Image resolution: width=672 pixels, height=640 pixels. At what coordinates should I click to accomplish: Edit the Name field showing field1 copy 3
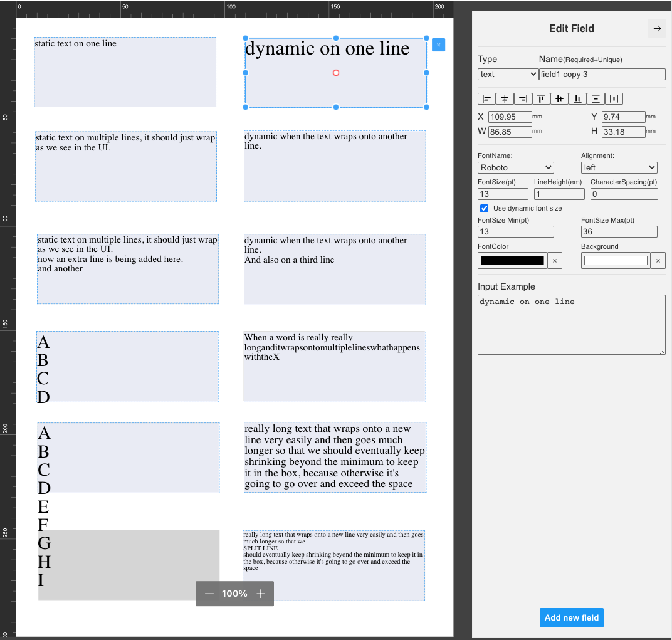point(602,74)
